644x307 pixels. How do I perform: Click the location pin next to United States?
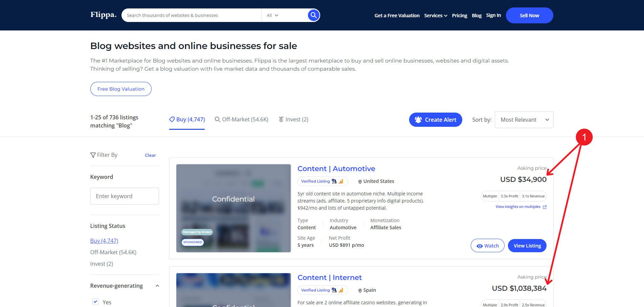360,181
